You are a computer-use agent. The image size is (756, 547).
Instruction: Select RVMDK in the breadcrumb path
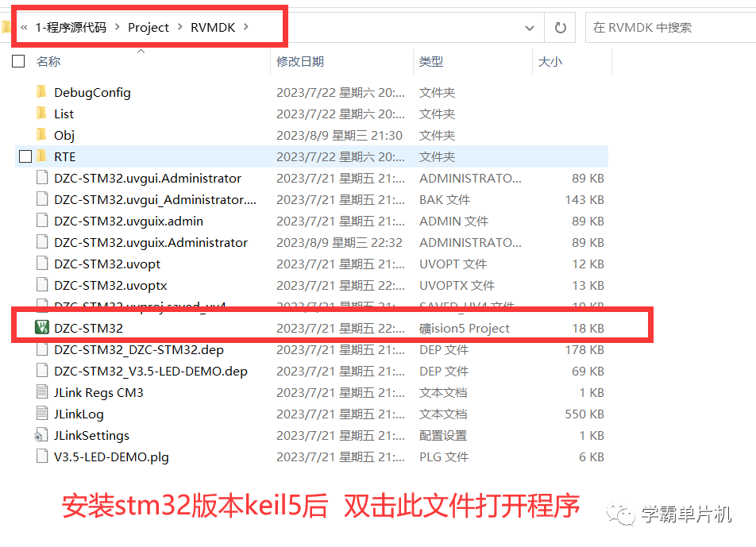tap(213, 28)
